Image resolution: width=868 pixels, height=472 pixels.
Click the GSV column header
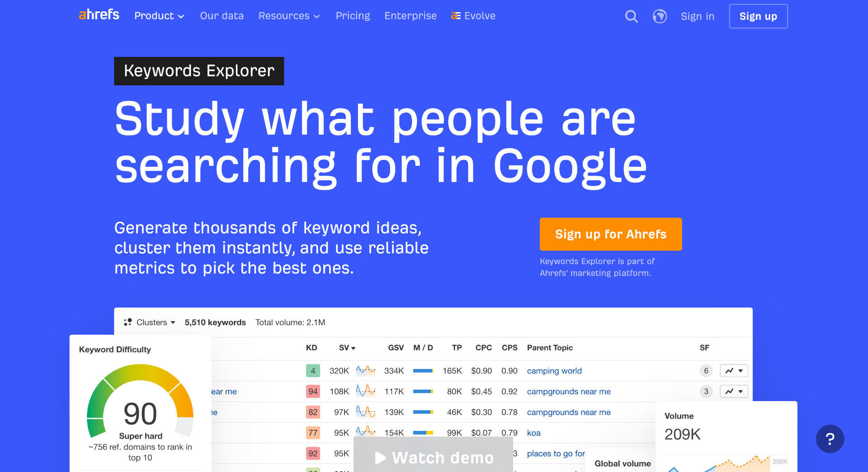click(x=396, y=348)
